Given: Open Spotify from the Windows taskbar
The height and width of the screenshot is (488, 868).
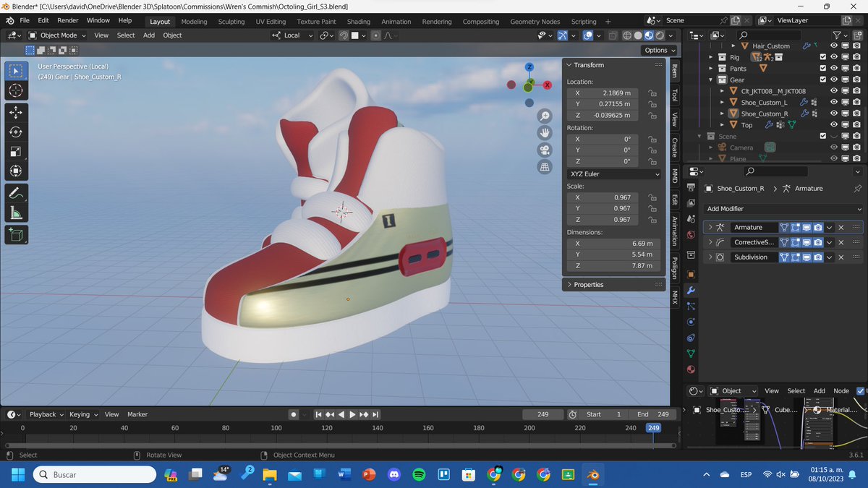Looking at the screenshot, I should [419, 475].
